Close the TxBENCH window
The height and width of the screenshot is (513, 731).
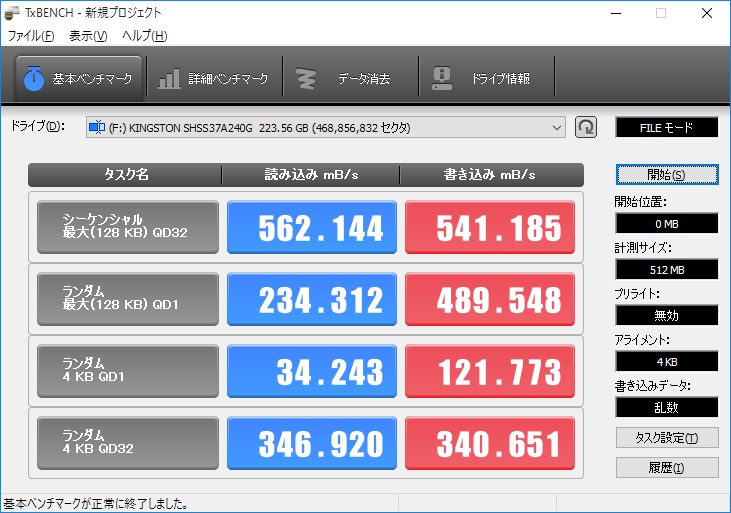pos(706,13)
